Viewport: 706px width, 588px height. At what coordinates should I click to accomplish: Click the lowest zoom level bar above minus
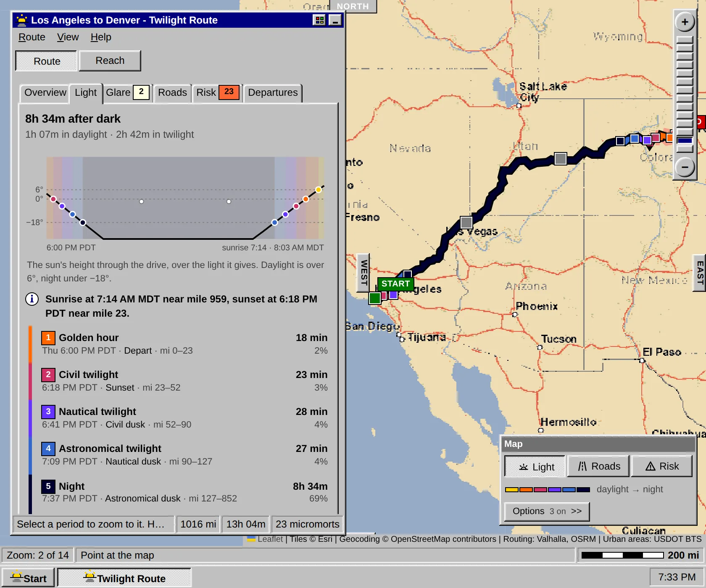(x=685, y=149)
